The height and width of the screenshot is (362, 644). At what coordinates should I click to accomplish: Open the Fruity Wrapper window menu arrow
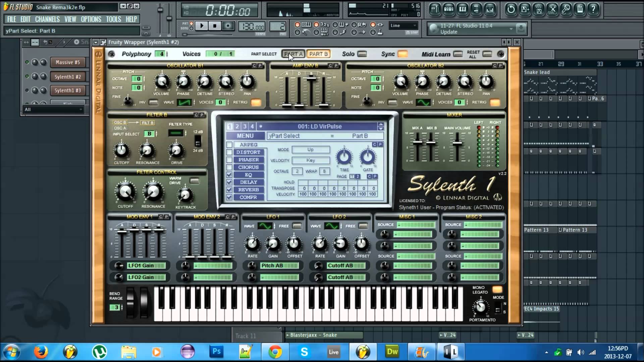pyautogui.click(x=96, y=42)
